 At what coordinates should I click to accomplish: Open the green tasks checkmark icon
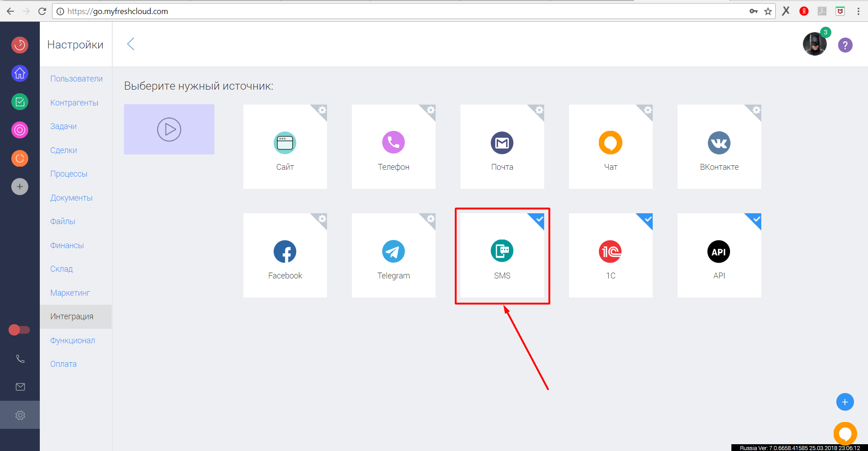[20, 101]
